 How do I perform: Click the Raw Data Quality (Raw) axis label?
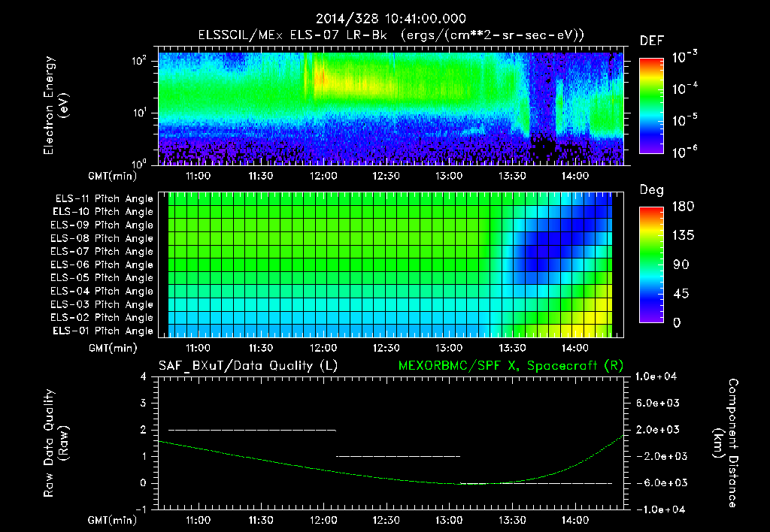click(56, 443)
